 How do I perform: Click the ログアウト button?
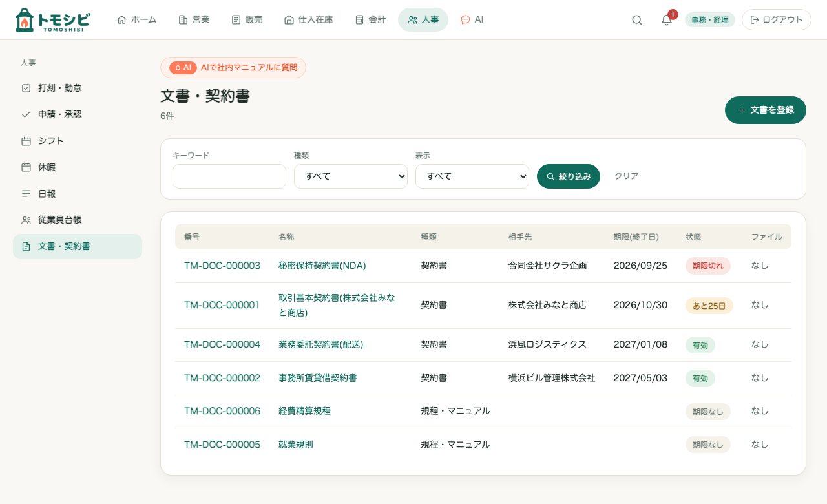pyautogui.click(x=776, y=20)
